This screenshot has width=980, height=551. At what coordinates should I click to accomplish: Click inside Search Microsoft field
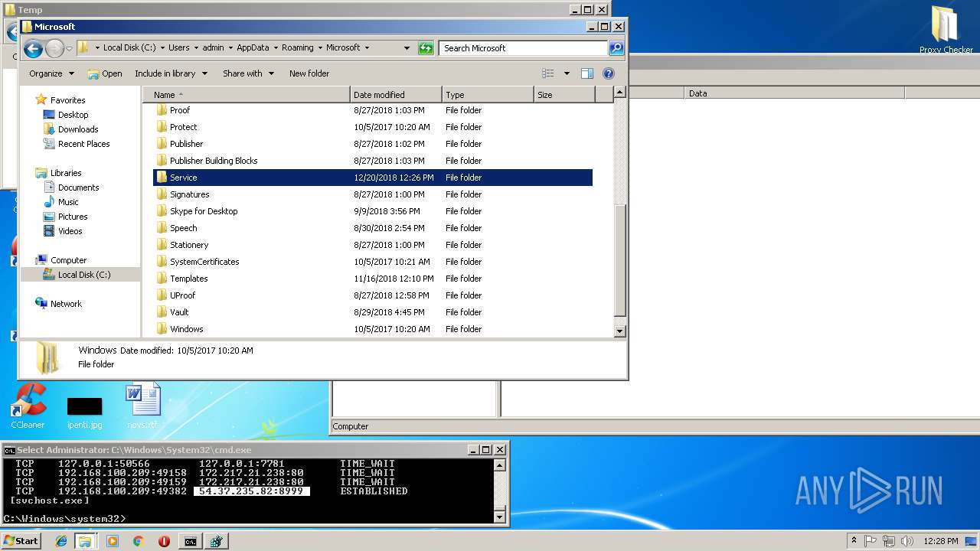click(524, 47)
